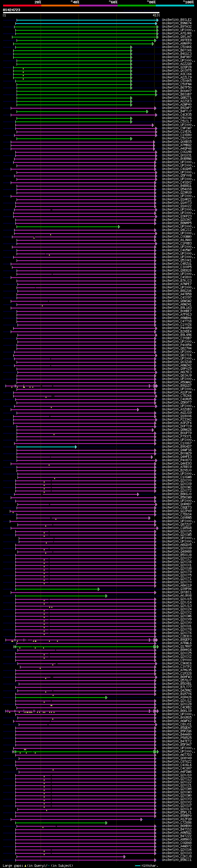Image resolution: width=197 pixels, height=868 pixels.
Task: Click the green alignment bar for A9NVP0
Action: coord(83,44)
